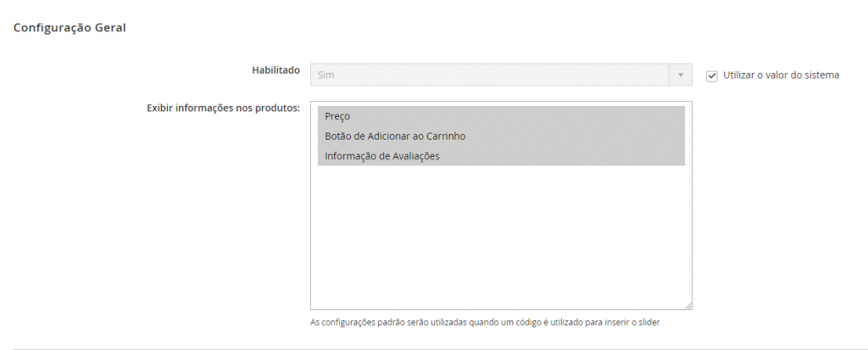The height and width of the screenshot is (350, 868).
Task: Choose the Informação de Avaliações option
Action: pos(501,156)
